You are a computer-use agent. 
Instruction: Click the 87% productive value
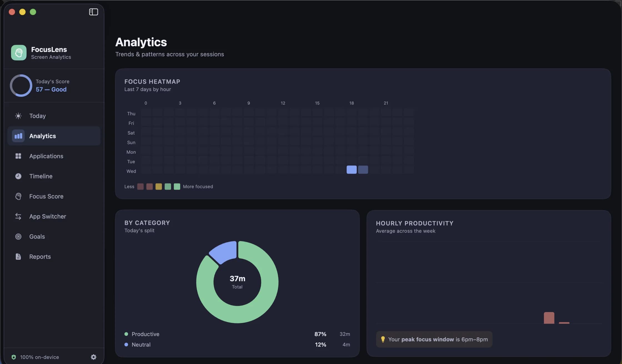[320, 334]
